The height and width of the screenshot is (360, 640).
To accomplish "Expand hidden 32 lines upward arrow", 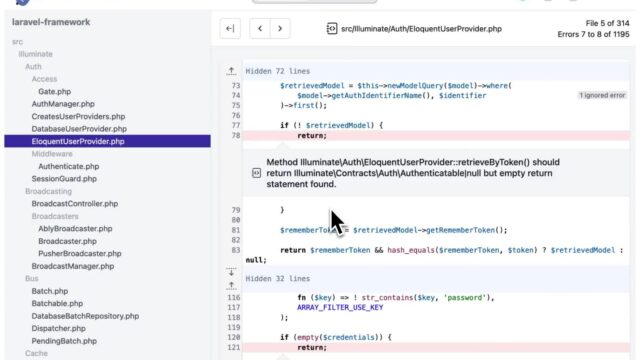I will pos(231,285).
